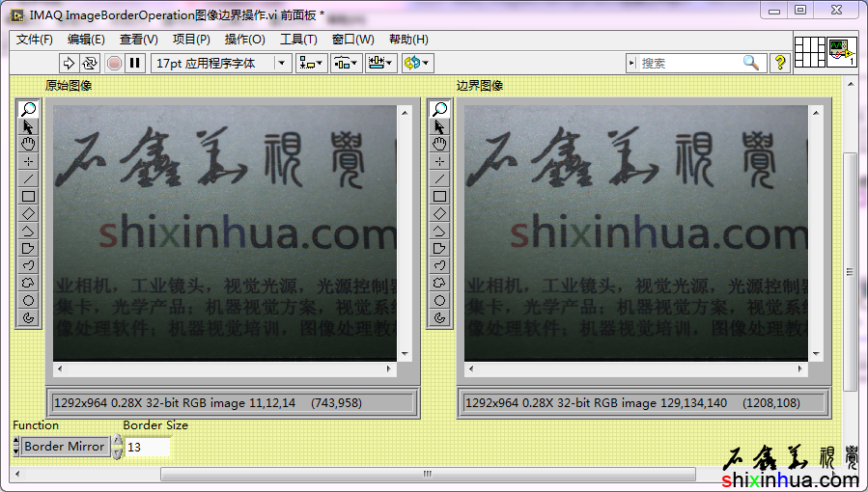
Task: Click 原始图像 display image area
Action: click(x=225, y=233)
